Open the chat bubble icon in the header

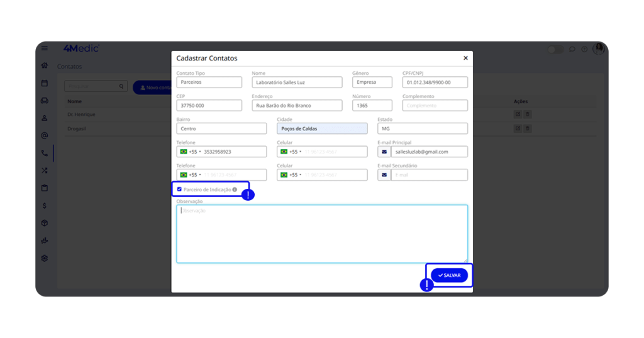point(572,49)
